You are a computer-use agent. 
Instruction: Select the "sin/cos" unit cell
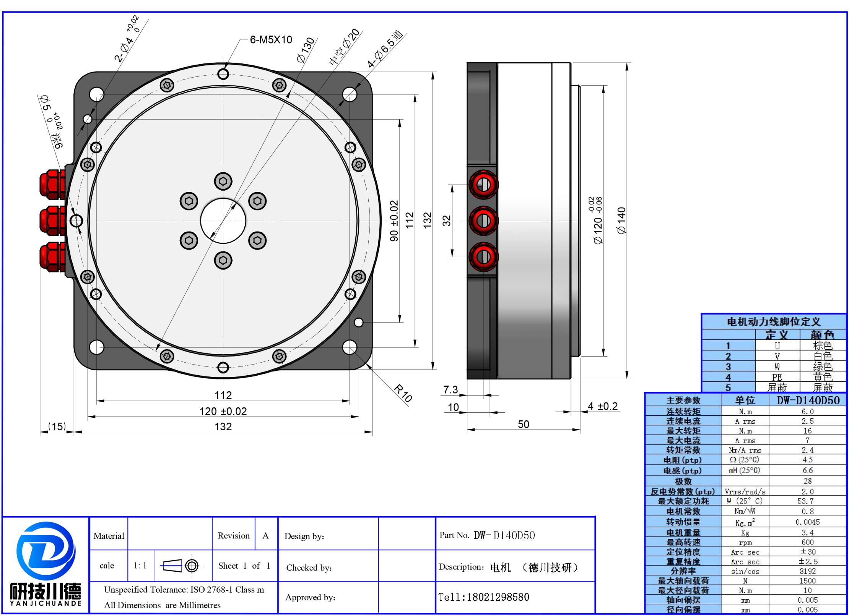[745, 571]
